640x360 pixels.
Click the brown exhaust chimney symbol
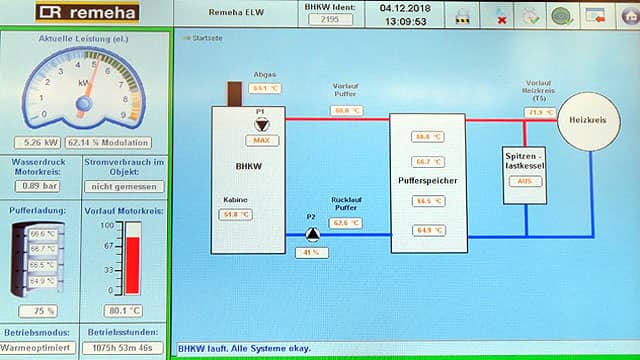pyautogui.click(x=234, y=94)
